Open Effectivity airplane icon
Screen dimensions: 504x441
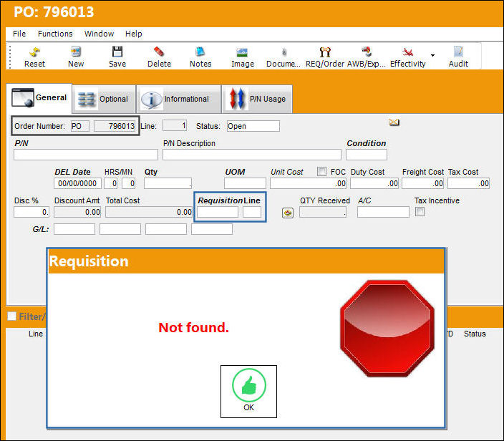(407, 52)
